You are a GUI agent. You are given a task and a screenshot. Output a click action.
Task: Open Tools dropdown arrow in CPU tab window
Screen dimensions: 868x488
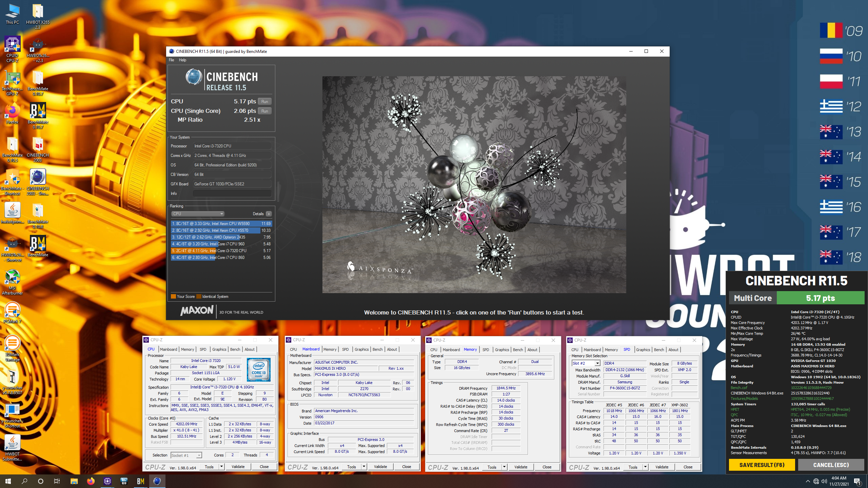221,467
